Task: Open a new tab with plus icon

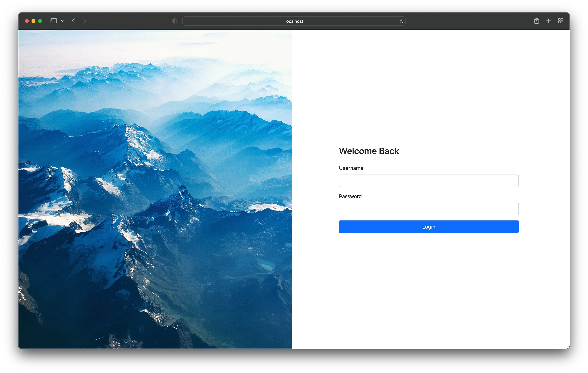Action: tap(548, 21)
